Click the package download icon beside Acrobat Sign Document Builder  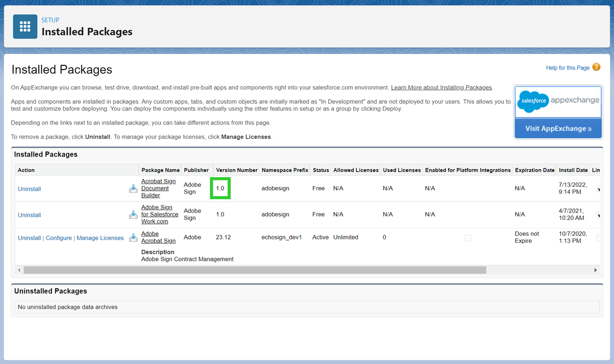pos(133,188)
